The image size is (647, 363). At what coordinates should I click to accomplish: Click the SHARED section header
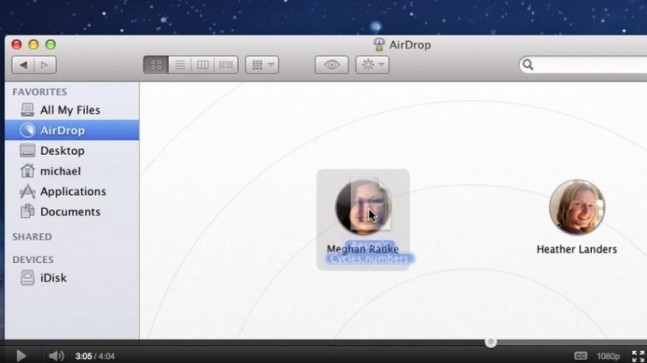point(32,237)
